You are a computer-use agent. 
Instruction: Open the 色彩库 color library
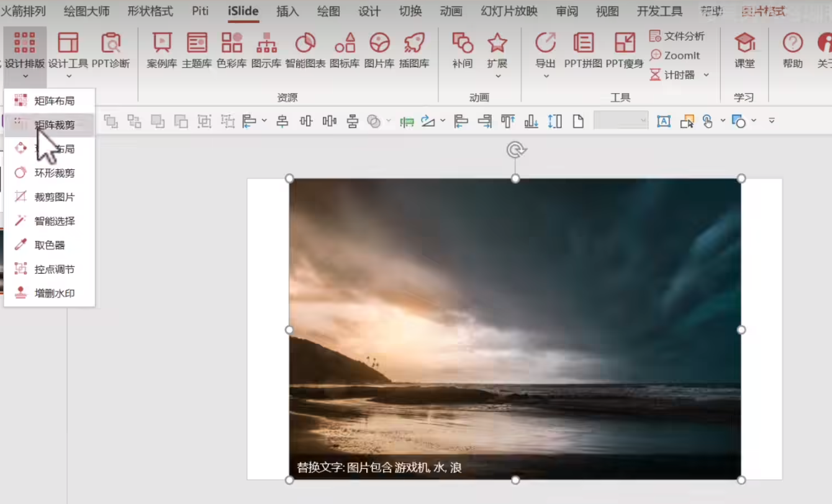coord(232,51)
